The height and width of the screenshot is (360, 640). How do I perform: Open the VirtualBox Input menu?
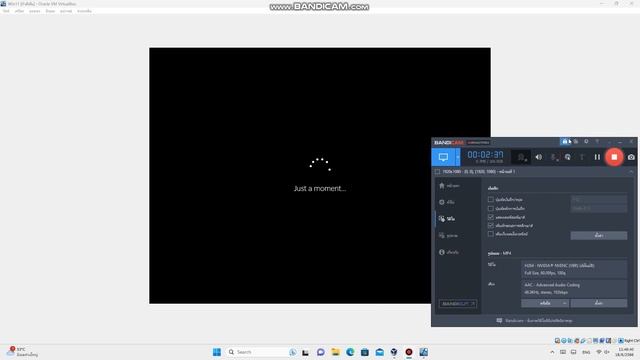pos(50,11)
